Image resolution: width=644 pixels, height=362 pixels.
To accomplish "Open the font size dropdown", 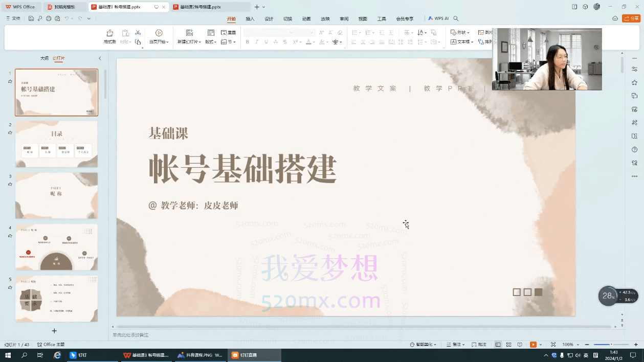I will click(311, 33).
